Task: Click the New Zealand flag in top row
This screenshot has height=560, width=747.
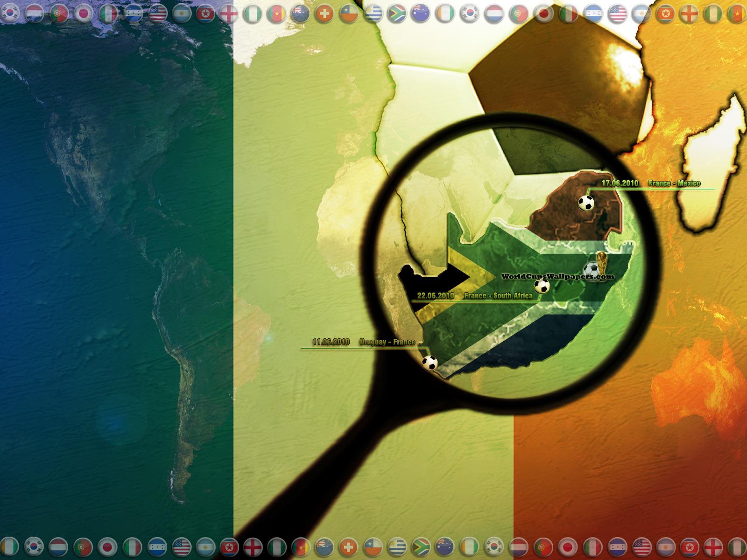Action: [300, 14]
